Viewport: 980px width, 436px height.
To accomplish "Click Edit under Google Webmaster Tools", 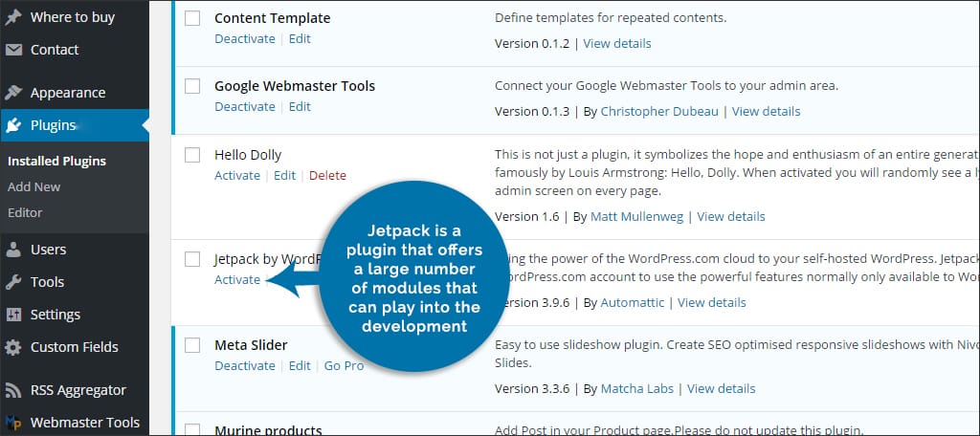I will pos(300,106).
